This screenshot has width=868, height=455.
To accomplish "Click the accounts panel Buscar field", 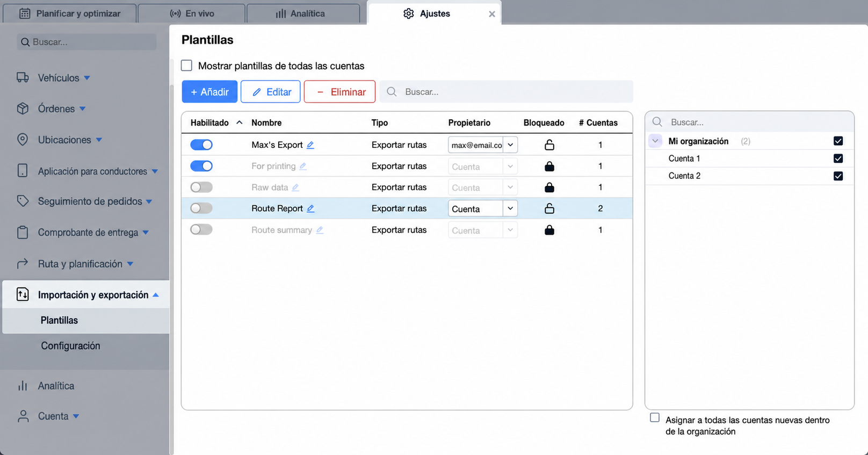I will (749, 122).
